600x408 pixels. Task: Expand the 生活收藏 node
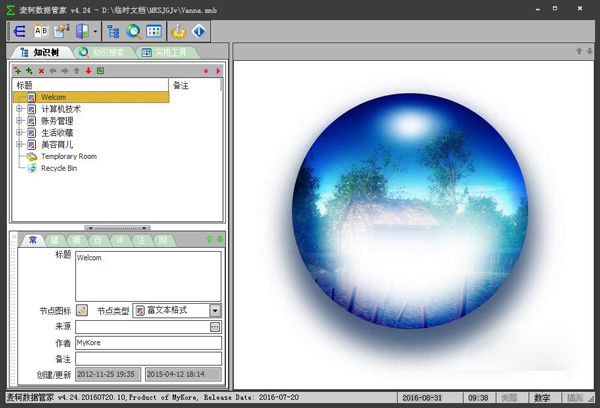(19, 133)
